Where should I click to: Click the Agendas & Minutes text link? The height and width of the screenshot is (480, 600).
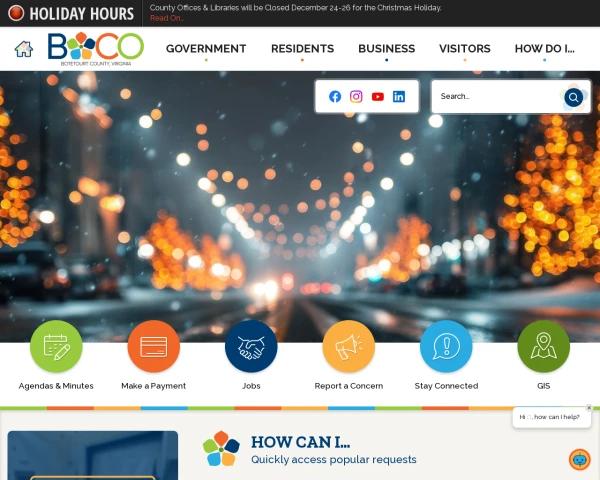(x=56, y=386)
